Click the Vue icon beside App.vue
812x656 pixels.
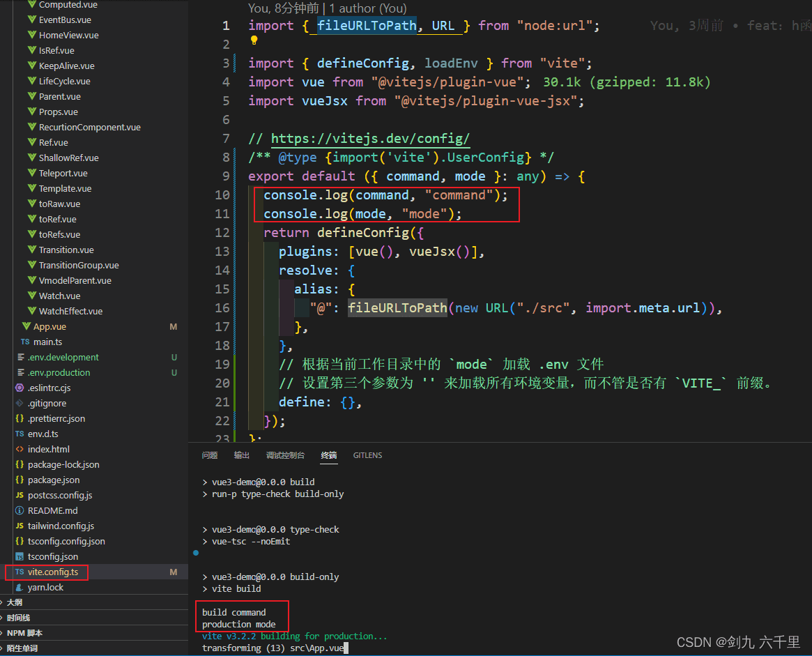click(x=26, y=326)
